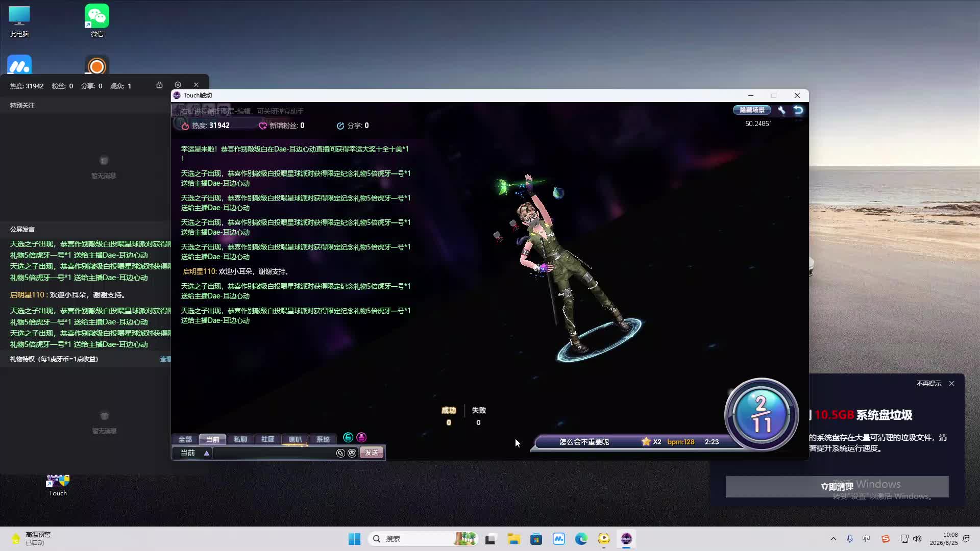Open the 私聊 private chat tab
The width and height of the screenshot is (980, 551).
[240, 439]
